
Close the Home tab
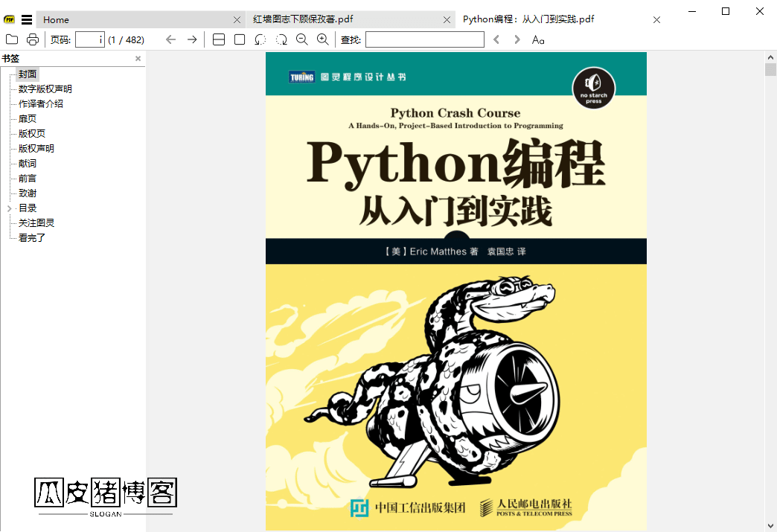(237, 20)
